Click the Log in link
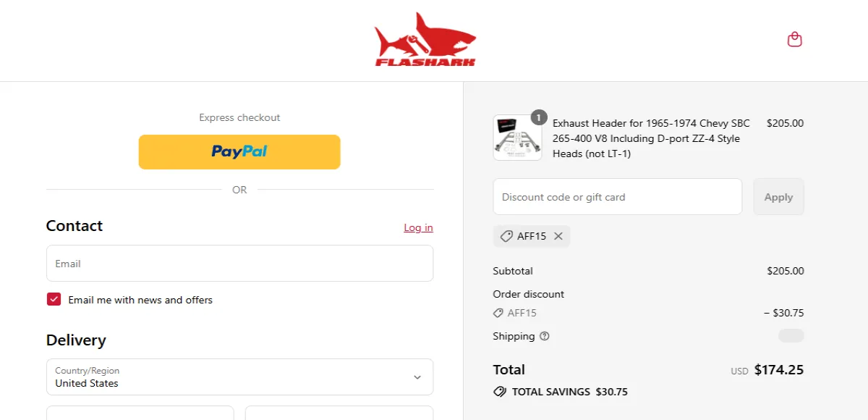Screen dimensions: 868x420 coord(418,227)
